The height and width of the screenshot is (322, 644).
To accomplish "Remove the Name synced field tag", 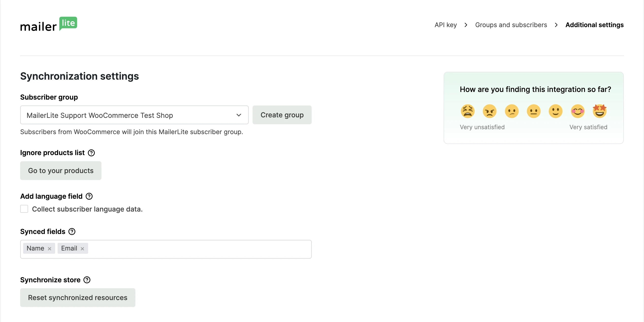I will 49,249.
